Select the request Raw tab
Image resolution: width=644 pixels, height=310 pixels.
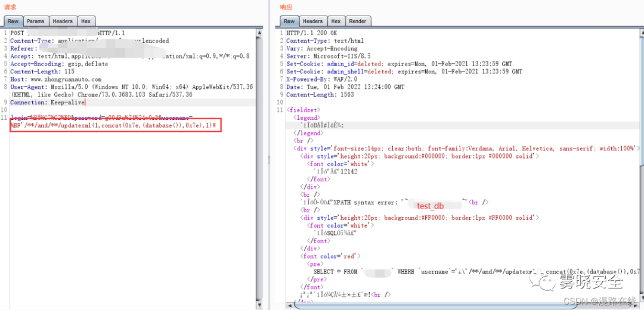click(x=14, y=21)
